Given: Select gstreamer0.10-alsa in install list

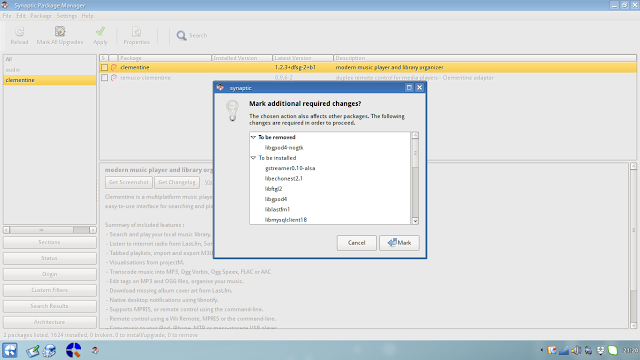Looking at the screenshot, I should point(290,168).
